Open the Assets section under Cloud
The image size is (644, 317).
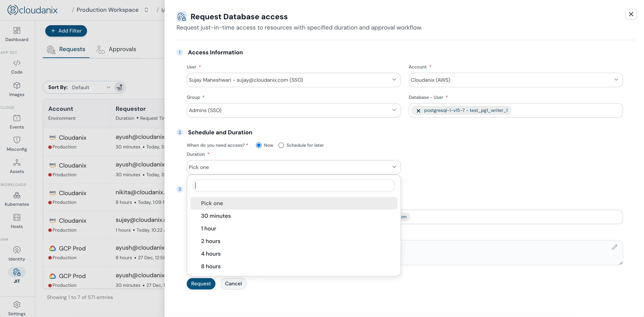[16, 166]
